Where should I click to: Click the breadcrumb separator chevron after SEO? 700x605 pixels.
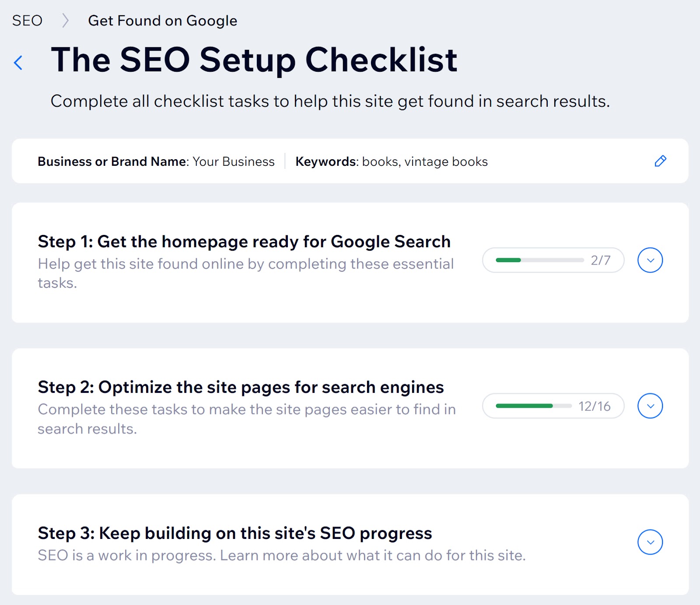click(x=66, y=20)
